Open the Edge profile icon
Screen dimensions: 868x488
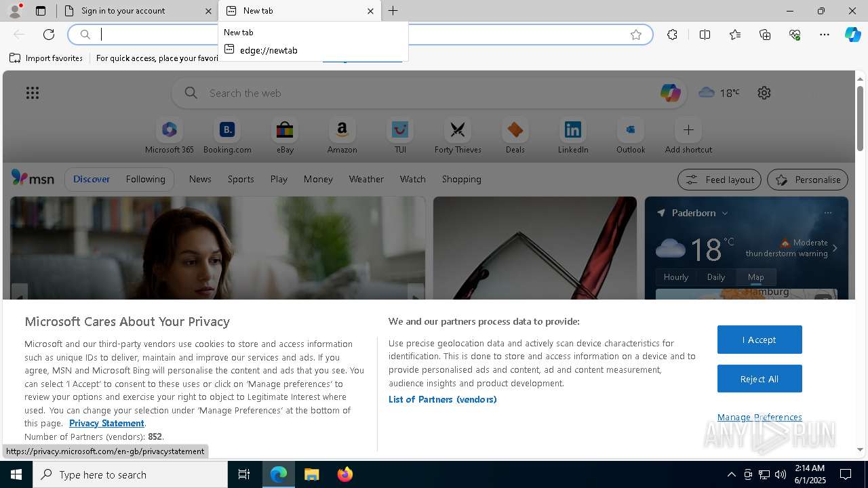point(14,11)
